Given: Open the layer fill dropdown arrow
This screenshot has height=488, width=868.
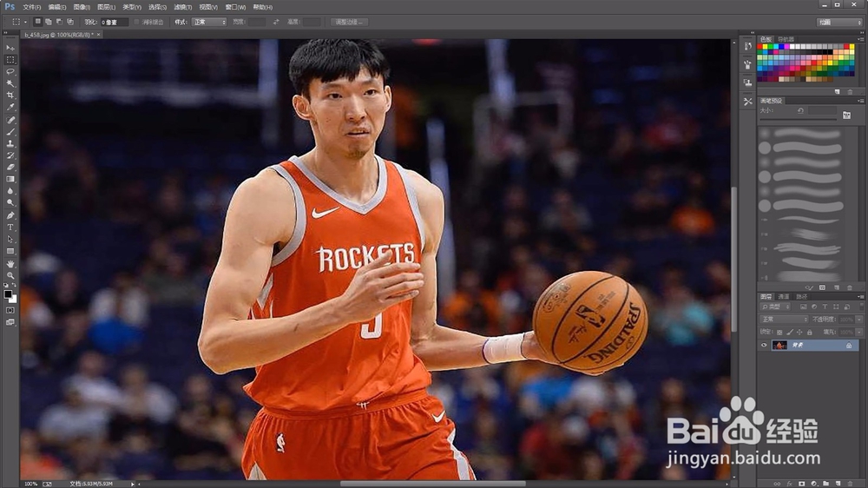Looking at the screenshot, I should [x=859, y=333].
